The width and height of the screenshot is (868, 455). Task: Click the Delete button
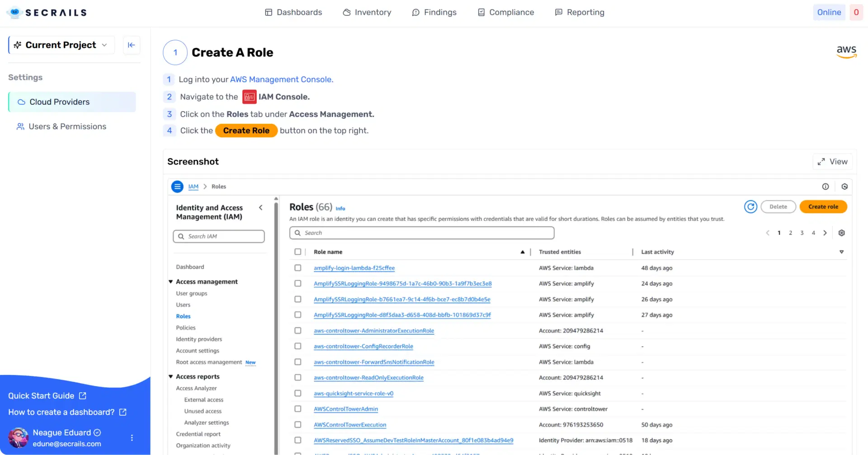click(778, 206)
